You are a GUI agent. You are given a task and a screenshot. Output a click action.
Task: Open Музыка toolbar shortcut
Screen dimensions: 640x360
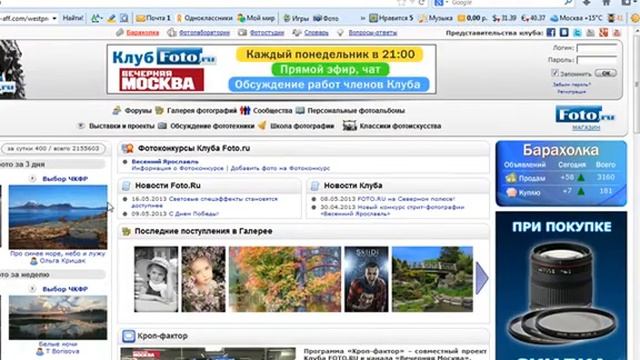pyautogui.click(x=436, y=18)
